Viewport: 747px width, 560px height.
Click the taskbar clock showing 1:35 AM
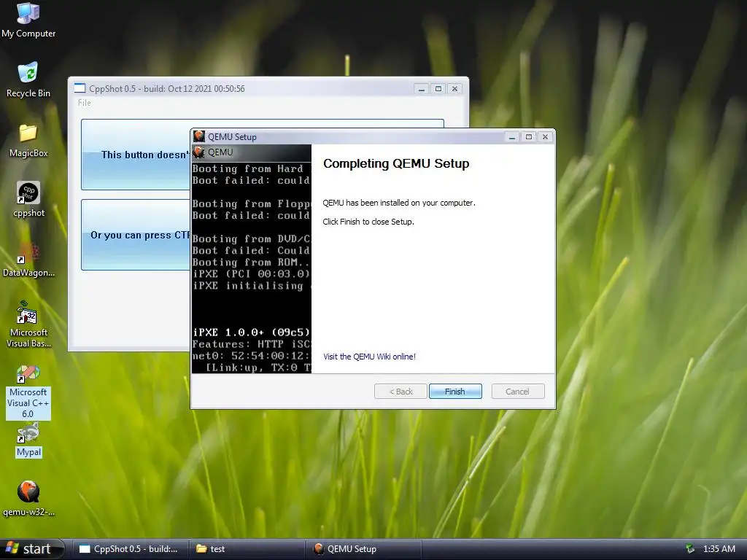click(719, 548)
